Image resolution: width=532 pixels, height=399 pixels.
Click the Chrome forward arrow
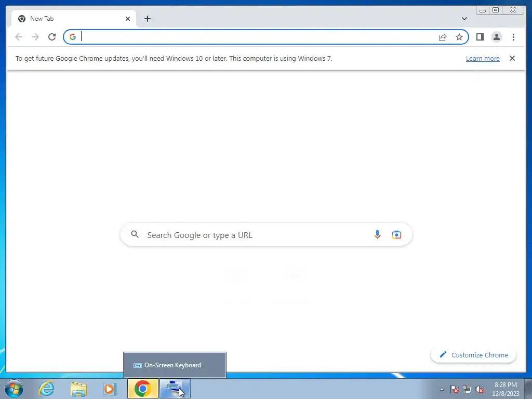[x=35, y=37]
